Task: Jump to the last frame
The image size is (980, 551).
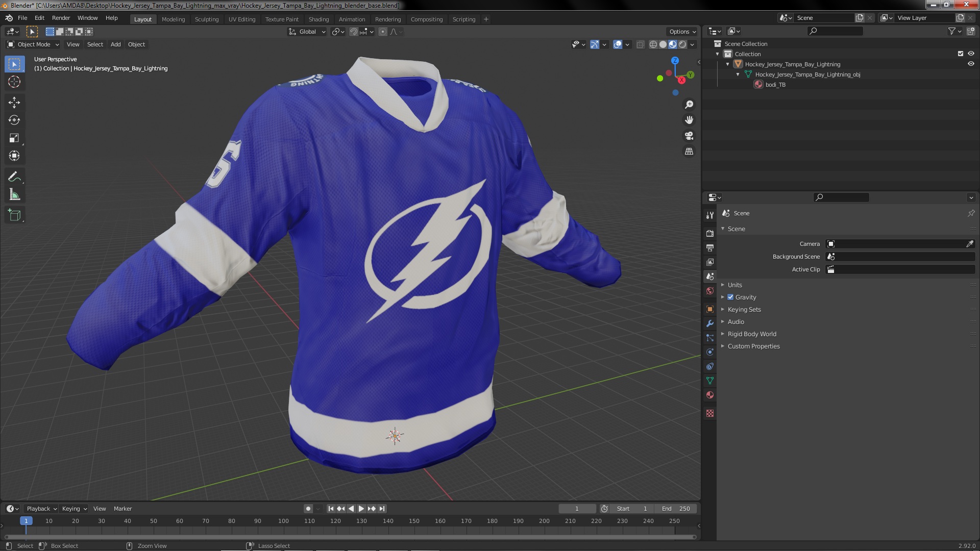Action: pyautogui.click(x=382, y=509)
